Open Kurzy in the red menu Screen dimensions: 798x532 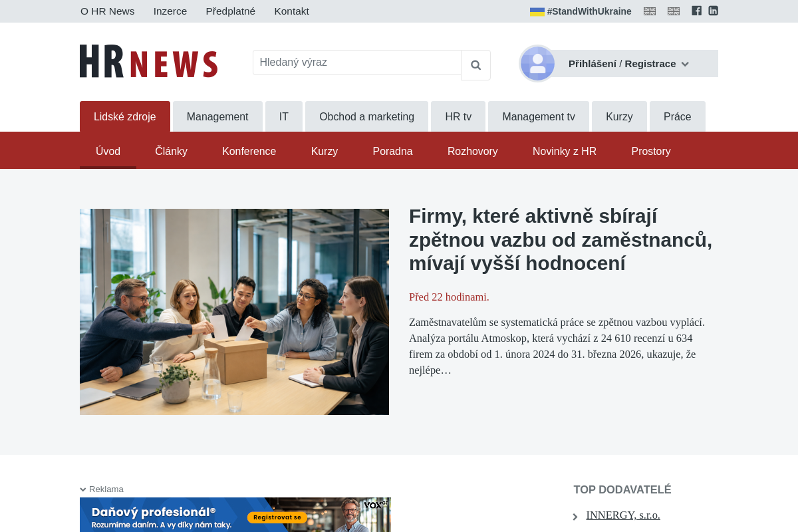[325, 151]
